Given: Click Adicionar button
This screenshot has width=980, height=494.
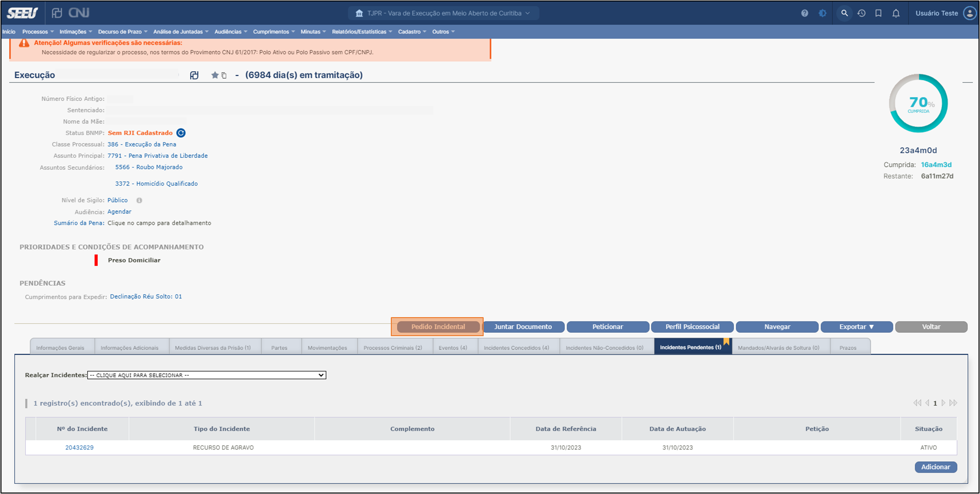Looking at the screenshot, I should [x=936, y=467].
